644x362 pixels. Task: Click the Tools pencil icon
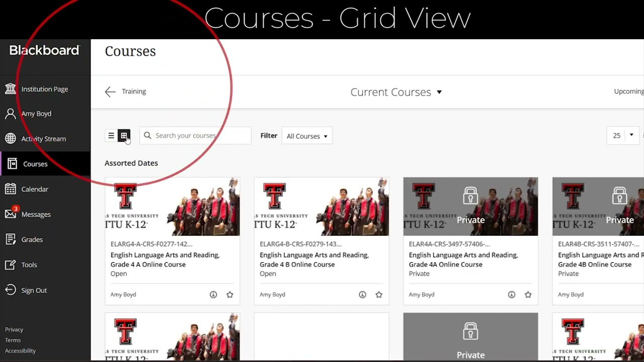point(10,264)
